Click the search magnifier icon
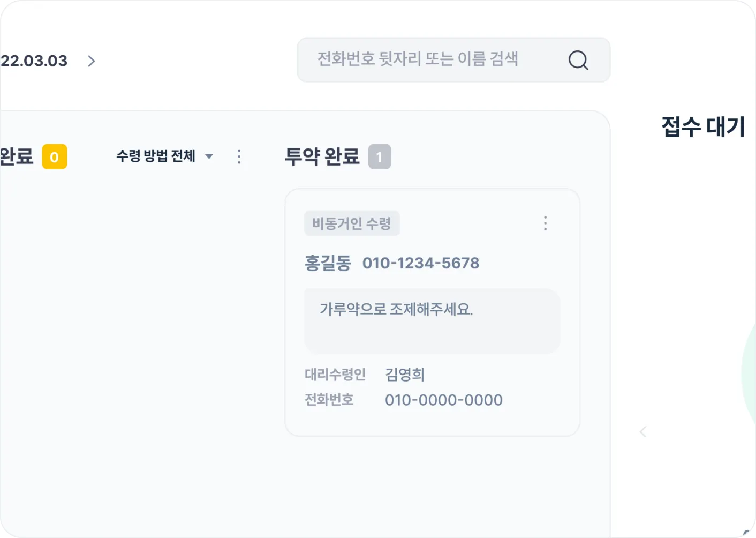Image resolution: width=756 pixels, height=538 pixels. pyautogui.click(x=578, y=60)
